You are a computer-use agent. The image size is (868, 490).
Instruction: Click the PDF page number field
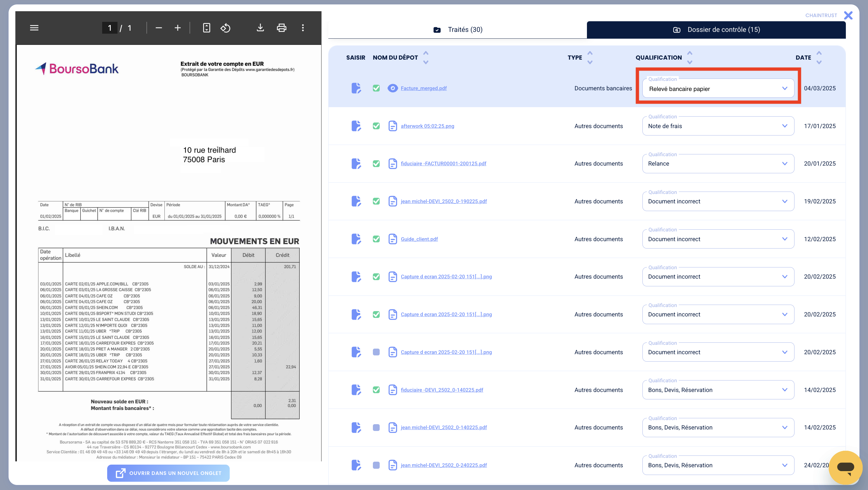click(x=110, y=28)
